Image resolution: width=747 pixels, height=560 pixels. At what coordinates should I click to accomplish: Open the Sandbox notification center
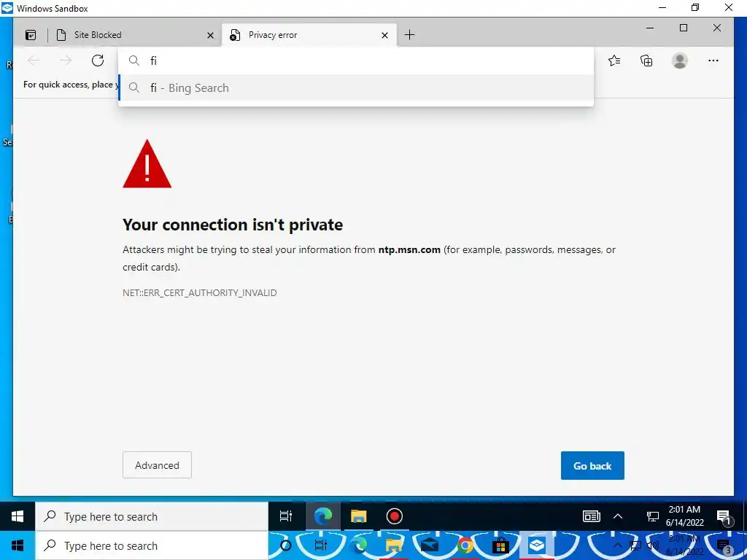pos(723,517)
